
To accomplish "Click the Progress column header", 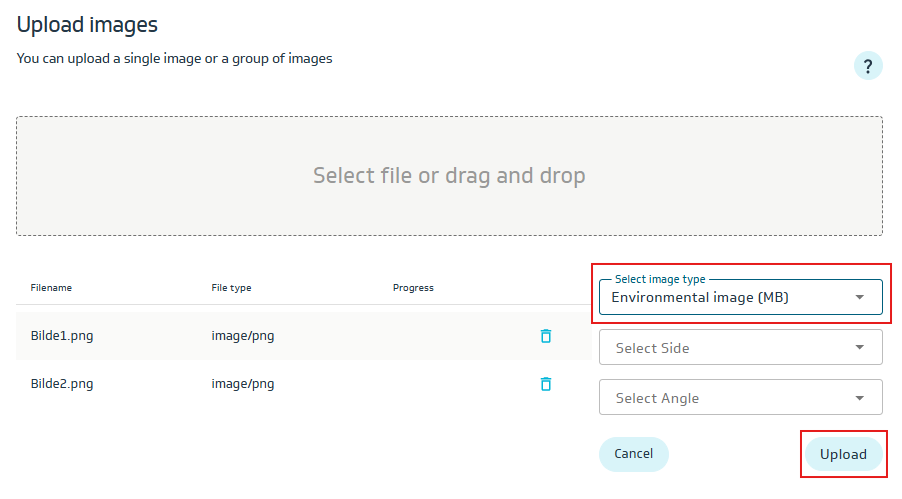I will 413,288.
